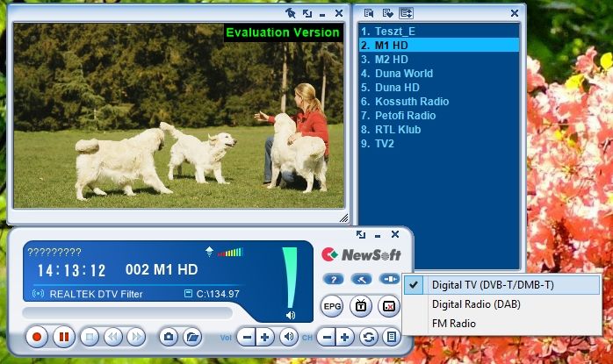613x364 pixels.
Task: Click the REALTEK DTV Filter device label
Action: 97,294
